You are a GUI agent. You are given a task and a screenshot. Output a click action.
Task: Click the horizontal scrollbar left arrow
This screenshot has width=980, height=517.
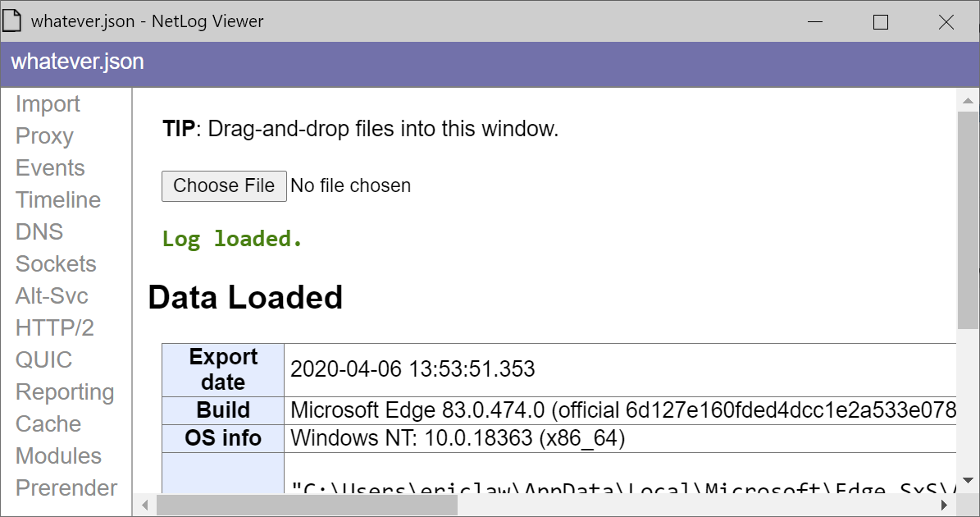(146, 505)
